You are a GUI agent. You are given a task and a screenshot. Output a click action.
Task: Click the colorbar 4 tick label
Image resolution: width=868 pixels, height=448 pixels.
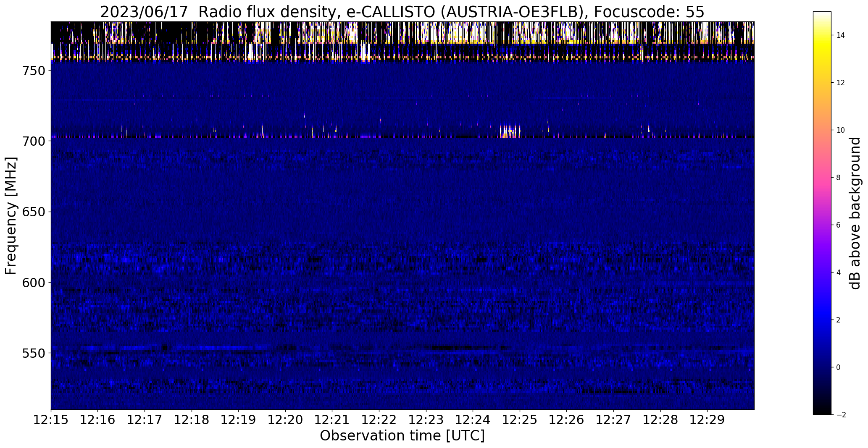point(839,272)
